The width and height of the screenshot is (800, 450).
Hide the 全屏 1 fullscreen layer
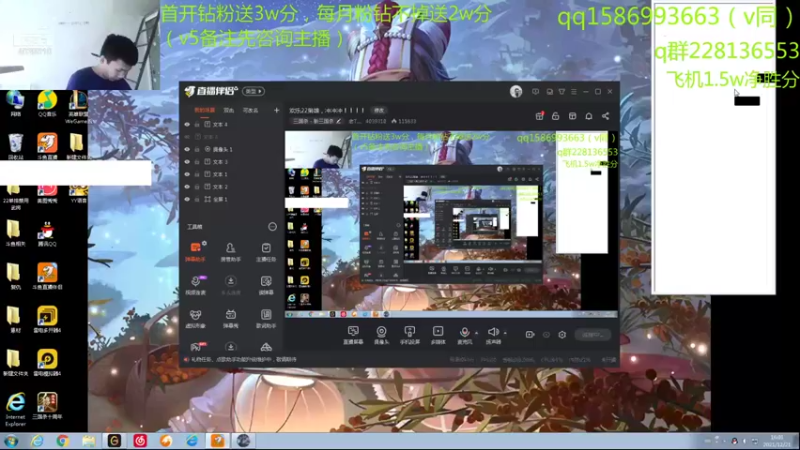pos(187,199)
